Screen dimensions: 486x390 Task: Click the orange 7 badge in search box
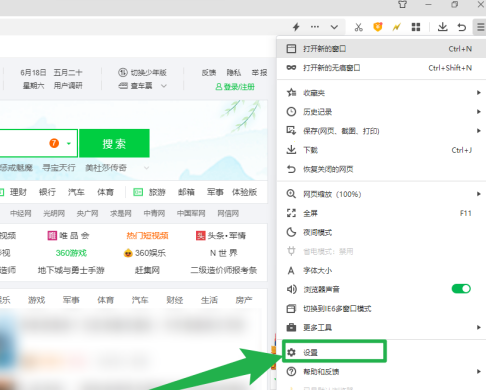click(54, 143)
